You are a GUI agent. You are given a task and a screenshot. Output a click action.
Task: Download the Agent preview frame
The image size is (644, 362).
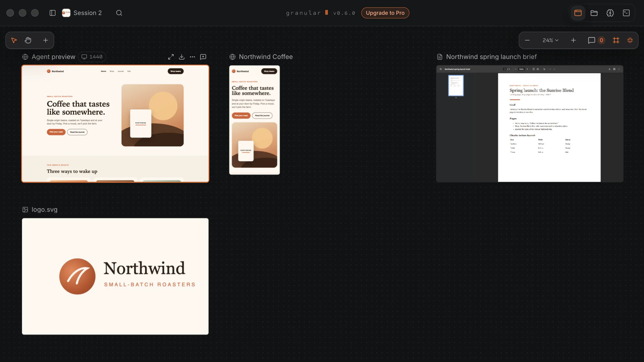coord(182,57)
